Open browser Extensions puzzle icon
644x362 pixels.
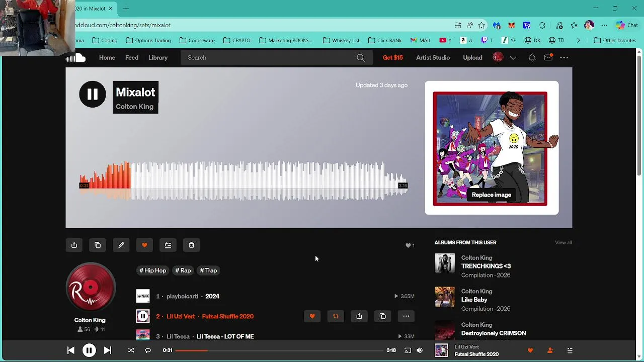542,25
